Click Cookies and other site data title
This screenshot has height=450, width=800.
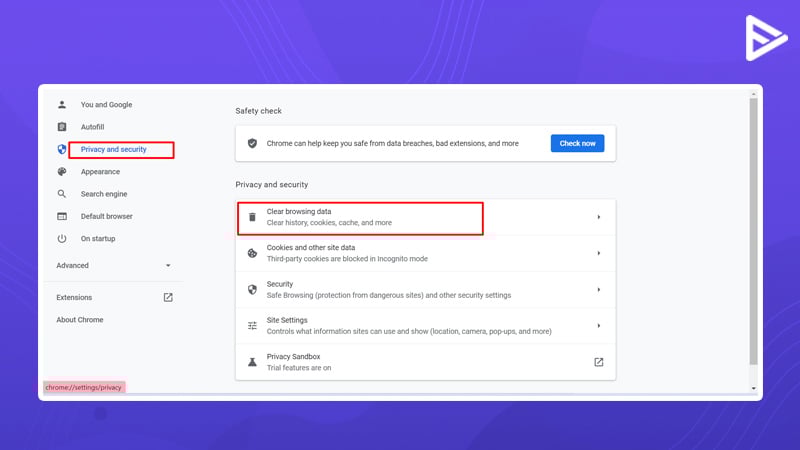point(311,247)
